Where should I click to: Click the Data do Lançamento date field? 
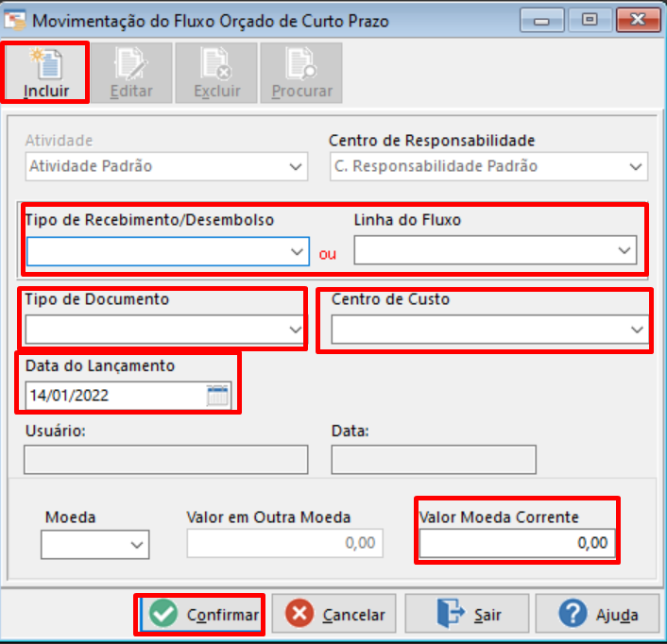128,396
